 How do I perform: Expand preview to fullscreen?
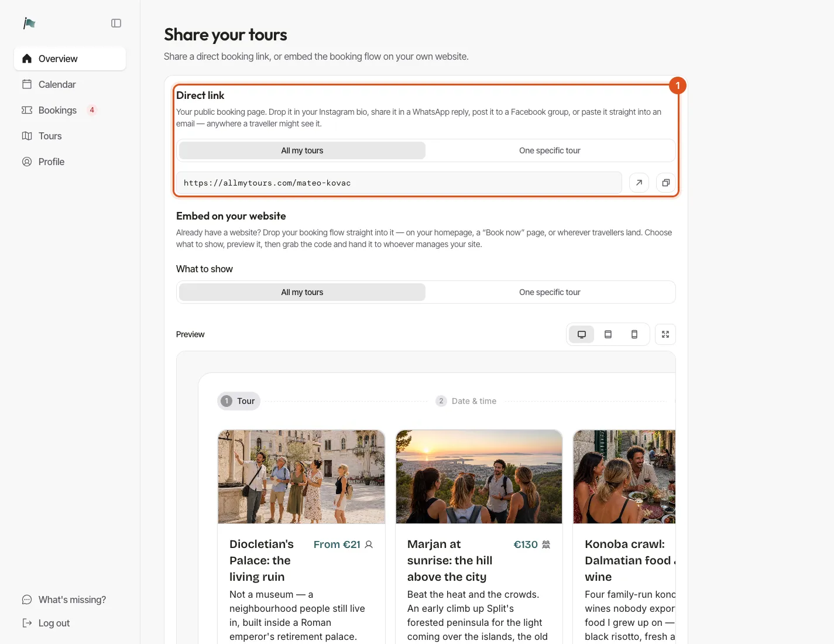point(665,334)
